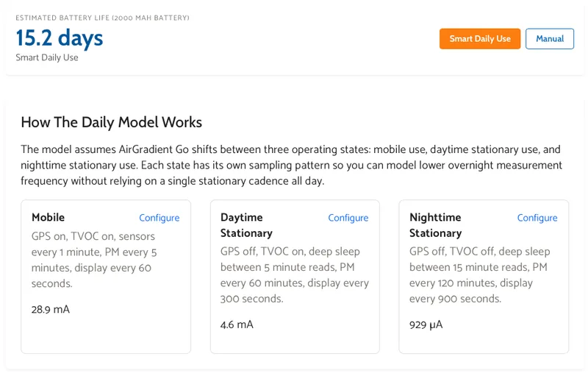The width and height of the screenshot is (588, 376).
Task: Click the Smart Daily Use caption under 15.2 days
Action: click(47, 57)
